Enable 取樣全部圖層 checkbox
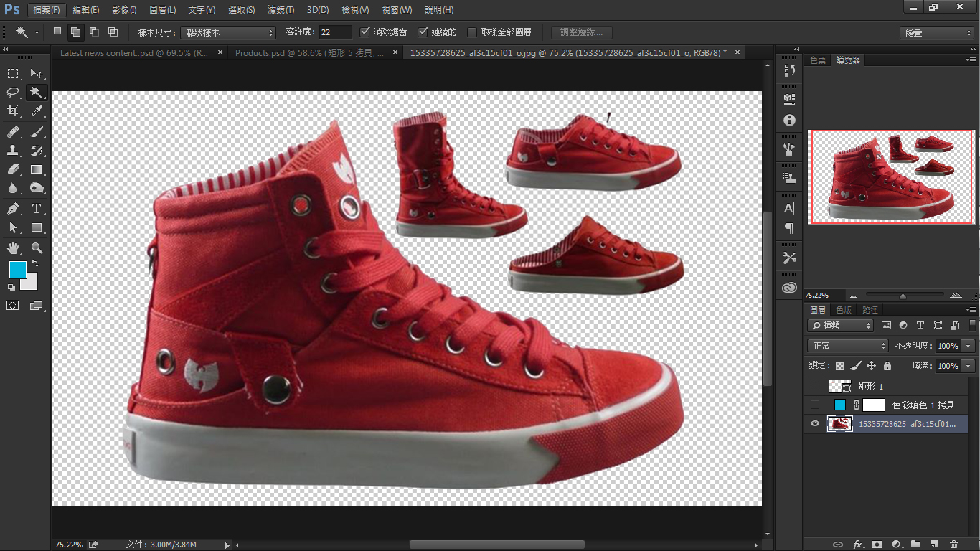Image resolution: width=980 pixels, height=551 pixels. point(471,32)
